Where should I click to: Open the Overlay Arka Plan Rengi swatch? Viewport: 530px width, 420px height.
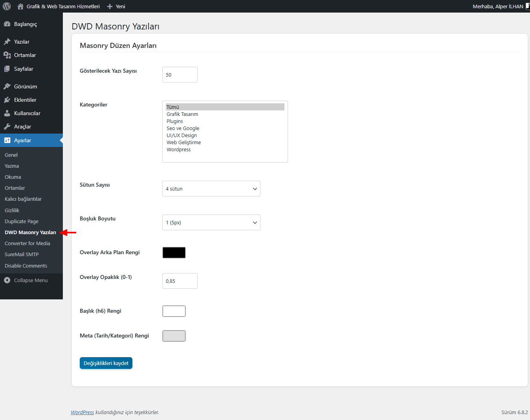click(x=174, y=253)
